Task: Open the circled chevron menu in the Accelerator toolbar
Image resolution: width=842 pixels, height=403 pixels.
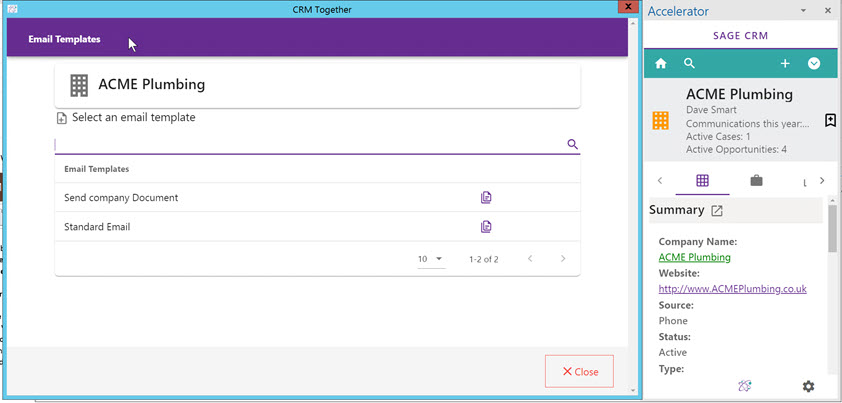Action: pos(814,63)
